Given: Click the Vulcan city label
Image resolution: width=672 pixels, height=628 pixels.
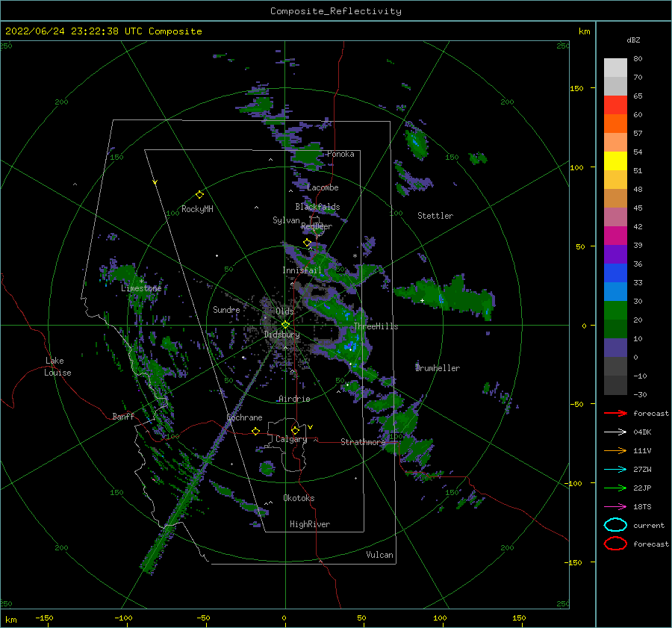Looking at the screenshot, I should pos(379,555).
